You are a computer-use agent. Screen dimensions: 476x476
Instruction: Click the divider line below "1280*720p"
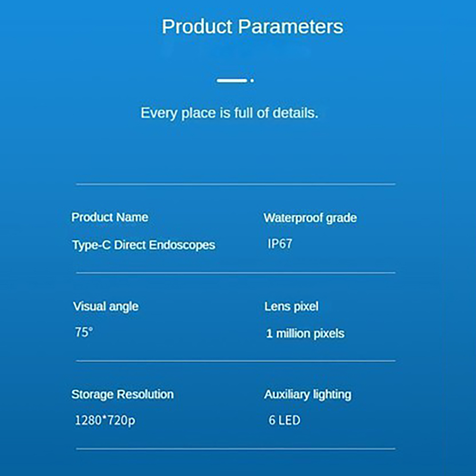pyautogui.click(x=236, y=449)
